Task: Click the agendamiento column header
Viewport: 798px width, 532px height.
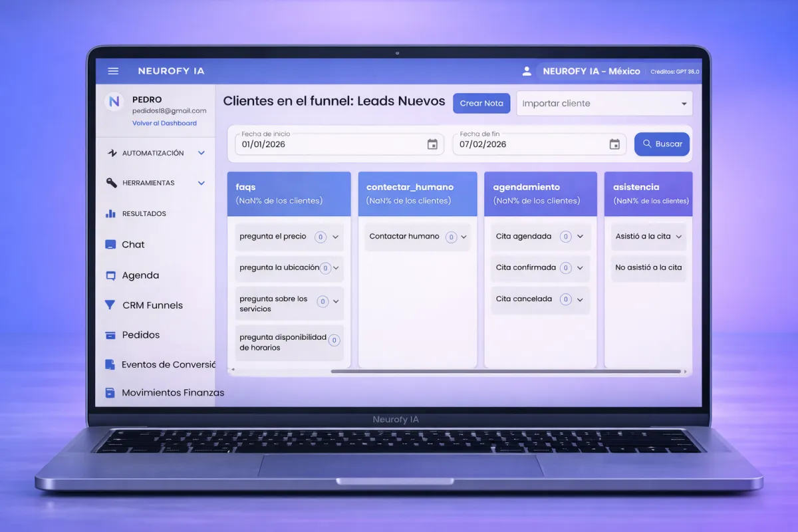Action: tap(541, 194)
